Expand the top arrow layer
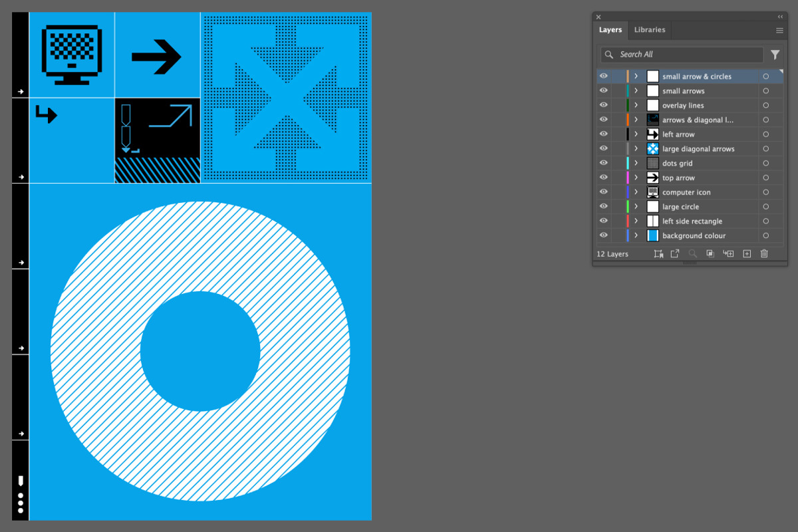The height and width of the screenshot is (532, 798). [636, 178]
